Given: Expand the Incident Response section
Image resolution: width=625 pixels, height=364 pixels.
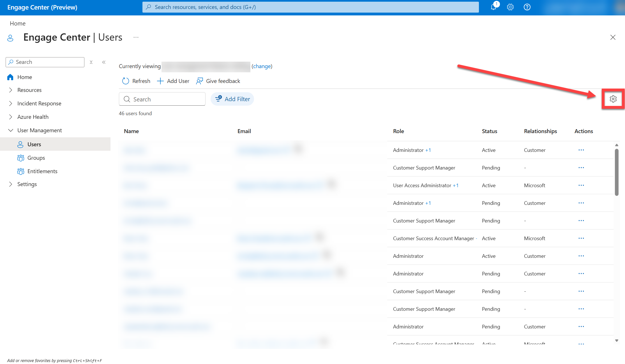Looking at the screenshot, I should tap(11, 103).
